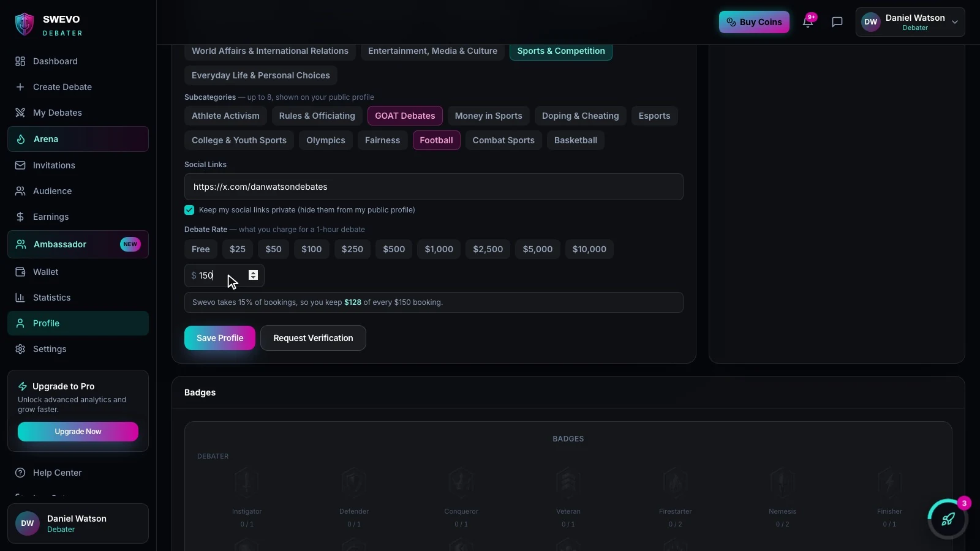Click Upgrade Now button
Image resolution: width=980 pixels, height=551 pixels.
coord(78,432)
